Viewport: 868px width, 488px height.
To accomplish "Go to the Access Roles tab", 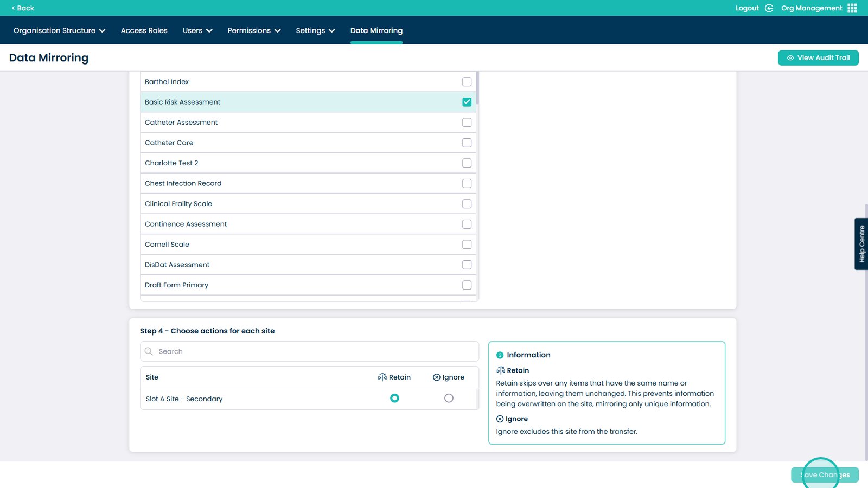I will click(144, 30).
